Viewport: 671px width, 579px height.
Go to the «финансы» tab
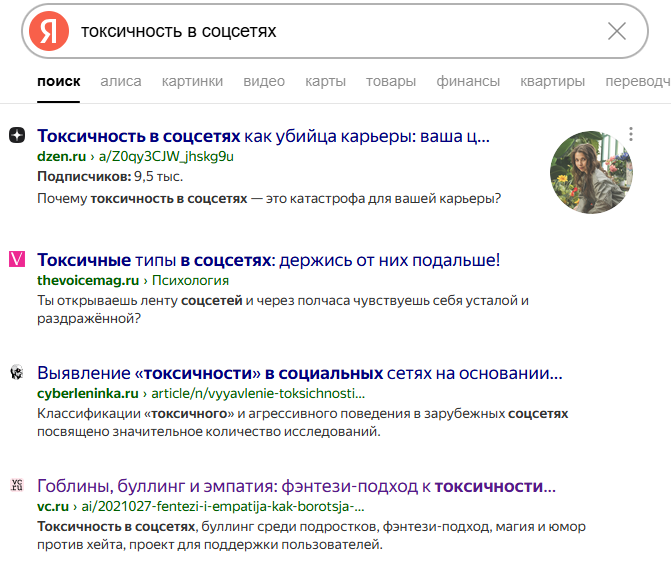pyautogui.click(x=468, y=81)
